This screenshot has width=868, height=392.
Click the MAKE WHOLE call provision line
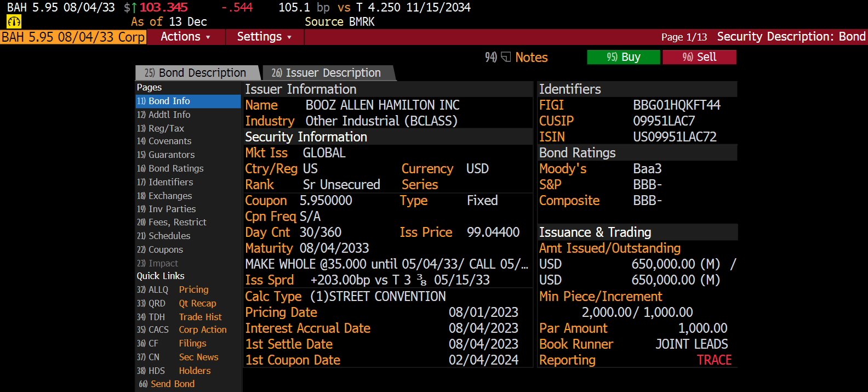click(387, 264)
